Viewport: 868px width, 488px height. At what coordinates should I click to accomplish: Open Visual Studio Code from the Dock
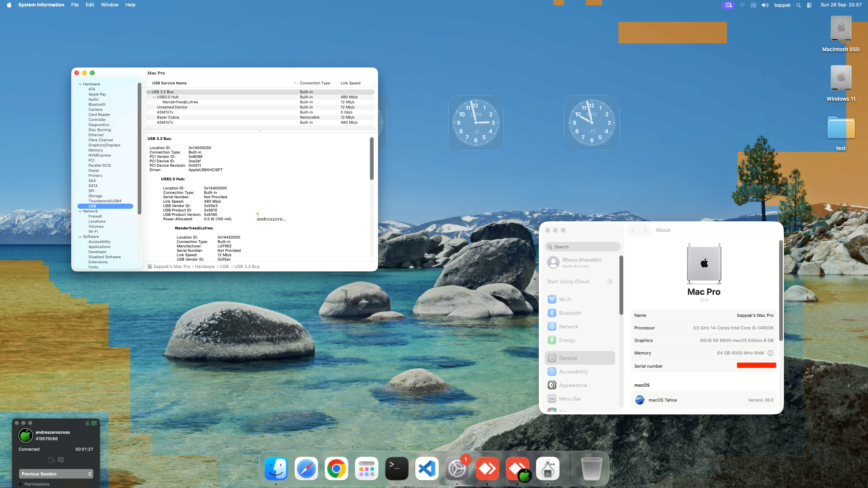tap(427, 469)
